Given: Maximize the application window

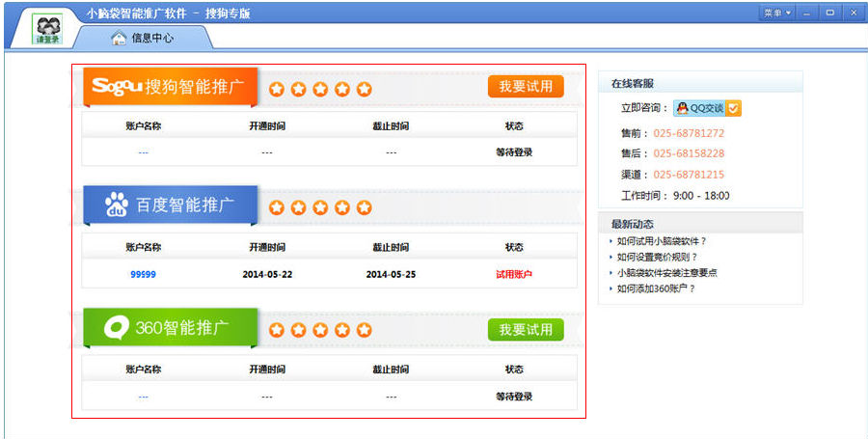Looking at the screenshot, I should pos(829,14).
